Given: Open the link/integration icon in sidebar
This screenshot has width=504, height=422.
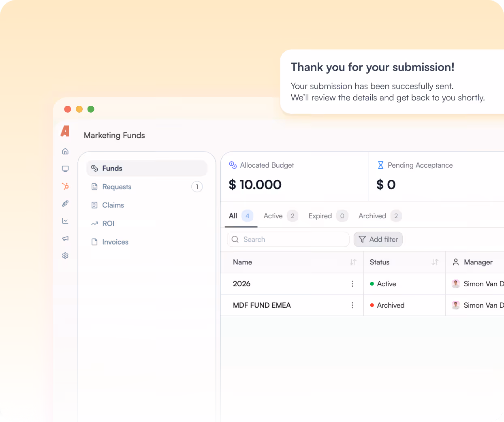Looking at the screenshot, I should [x=65, y=203].
